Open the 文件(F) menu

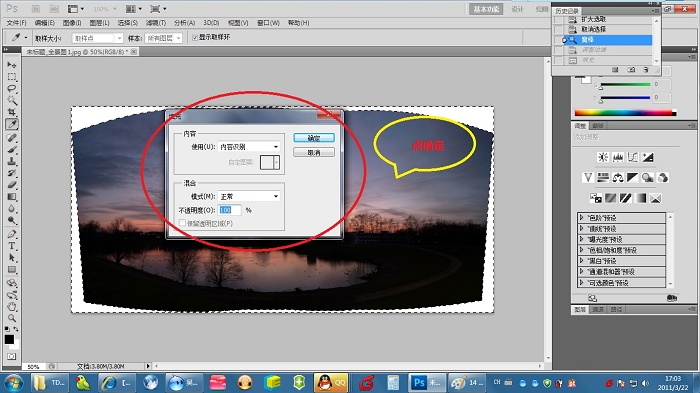17,23
